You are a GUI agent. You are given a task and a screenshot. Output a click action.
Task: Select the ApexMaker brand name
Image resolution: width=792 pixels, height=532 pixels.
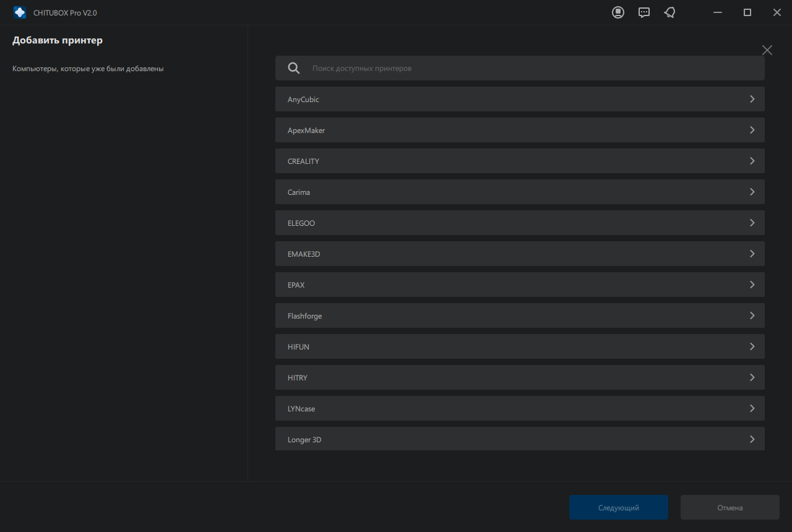coord(306,131)
